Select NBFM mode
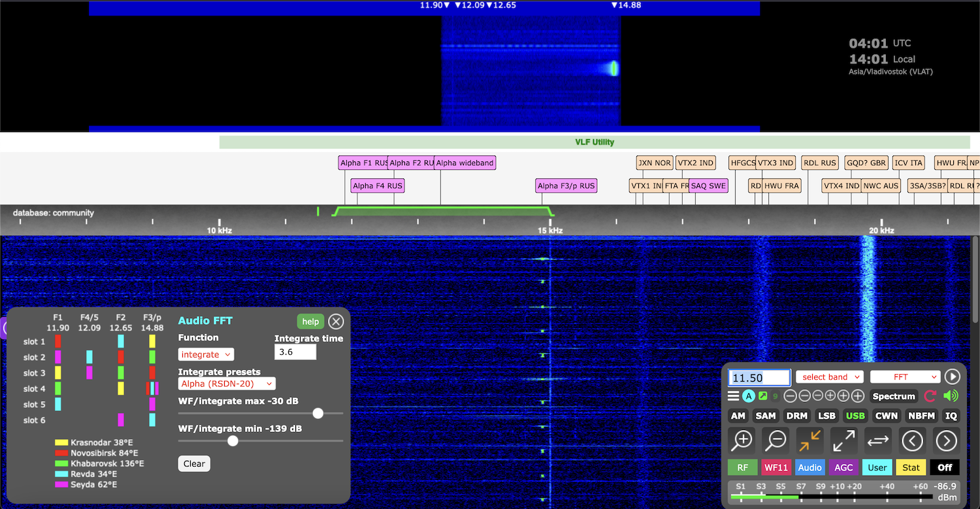The image size is (980, 509). (x=922, y=416)
